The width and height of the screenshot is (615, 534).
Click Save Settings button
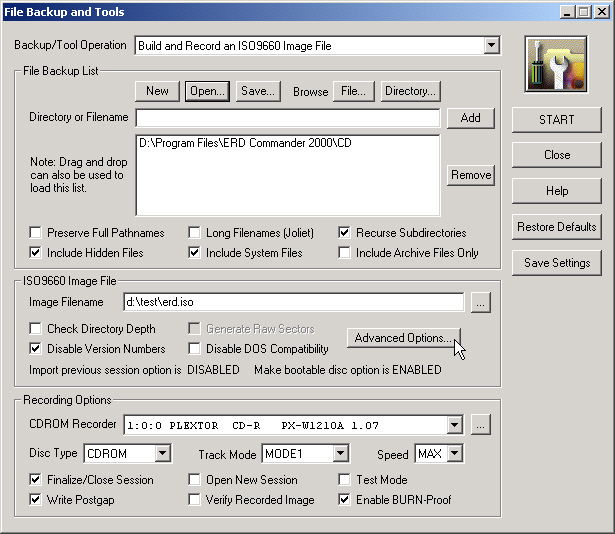tap(556, 263)
